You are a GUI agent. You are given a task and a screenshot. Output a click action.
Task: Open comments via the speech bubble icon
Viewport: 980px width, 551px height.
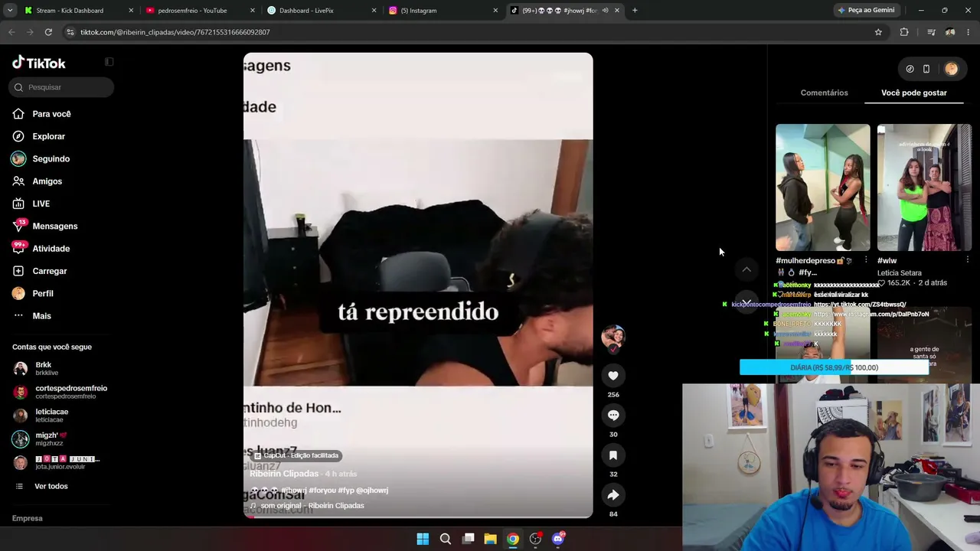coord(613,415)
